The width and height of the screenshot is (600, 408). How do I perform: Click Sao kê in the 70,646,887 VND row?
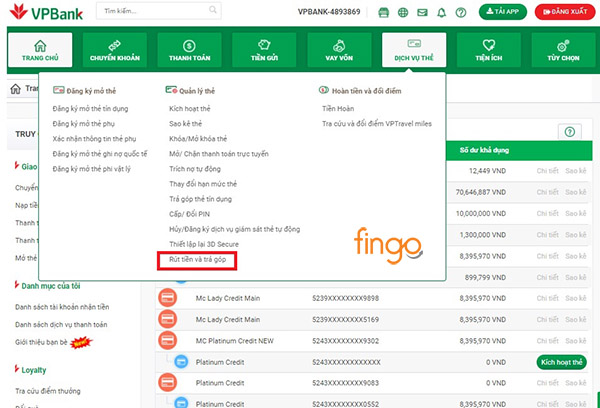click(x=576, y=192)
